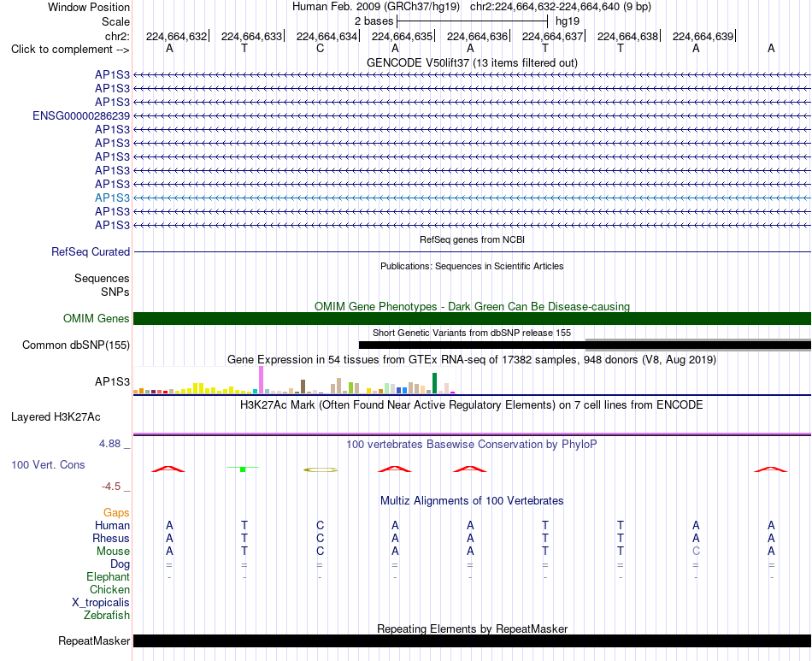Open 'Publications: Sequences in Scientific Articles' title
This screenshot has height=661, width=812.
(472, 266)
